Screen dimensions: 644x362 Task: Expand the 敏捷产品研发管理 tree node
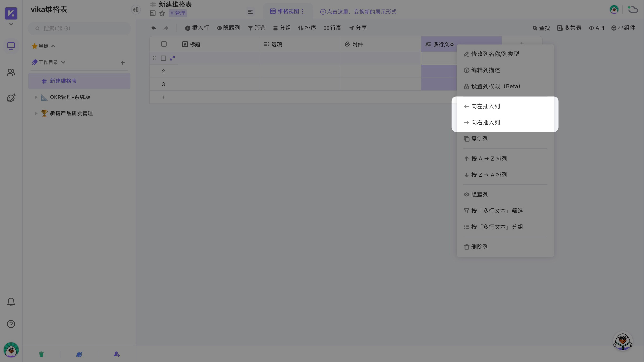click(x=36, y=113)
